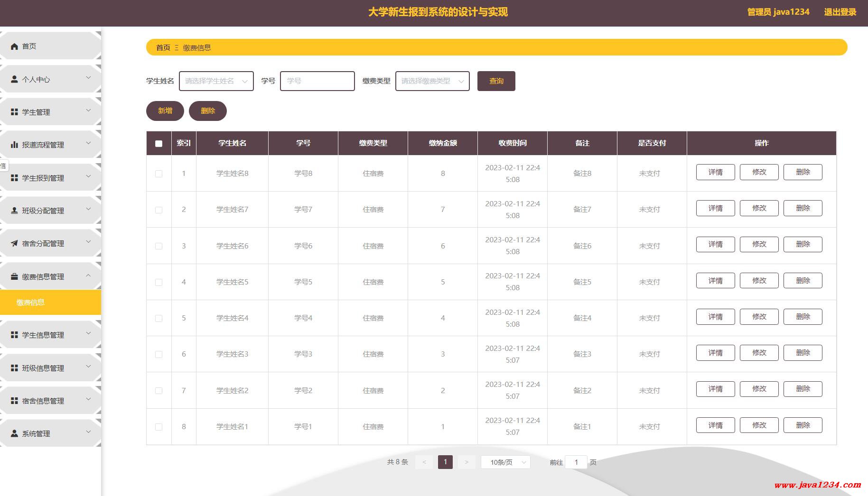Open the 缴费类型 select dropdown
This screenshot has height=496, width=868.
[432, 81]
